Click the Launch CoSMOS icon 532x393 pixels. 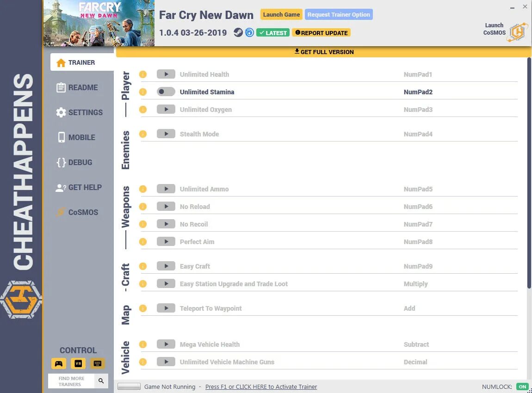[x=518, y=32]
